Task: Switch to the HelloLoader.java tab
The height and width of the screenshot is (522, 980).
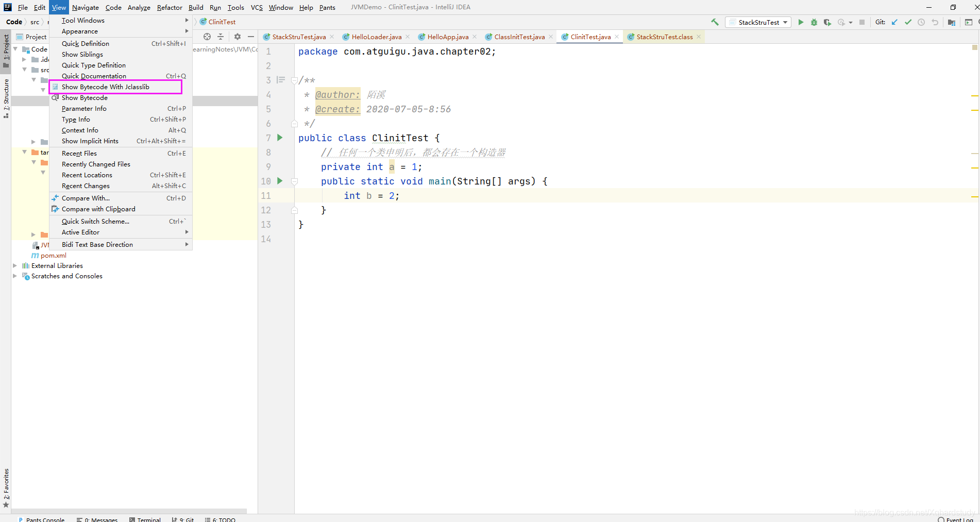Action: tap(377, 37)
